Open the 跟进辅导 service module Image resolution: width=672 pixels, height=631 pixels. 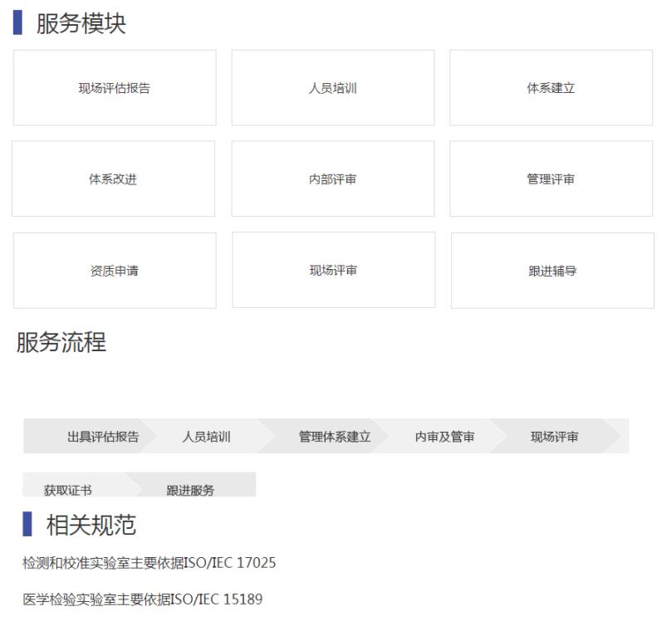552,271
